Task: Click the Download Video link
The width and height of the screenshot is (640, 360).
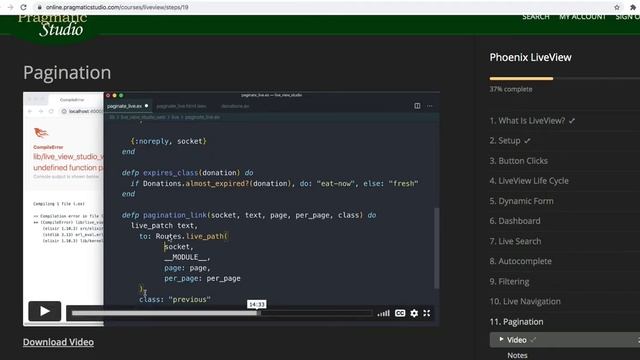Action: (58, 342)
